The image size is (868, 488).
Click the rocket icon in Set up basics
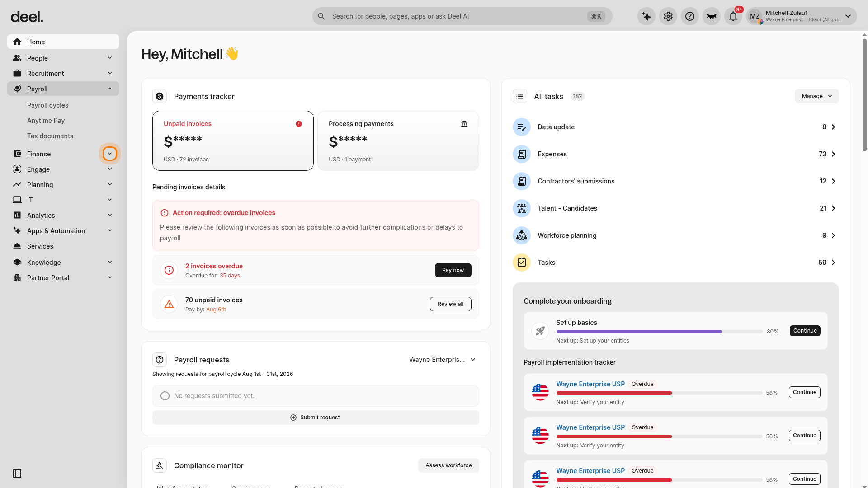click(540, 331)
